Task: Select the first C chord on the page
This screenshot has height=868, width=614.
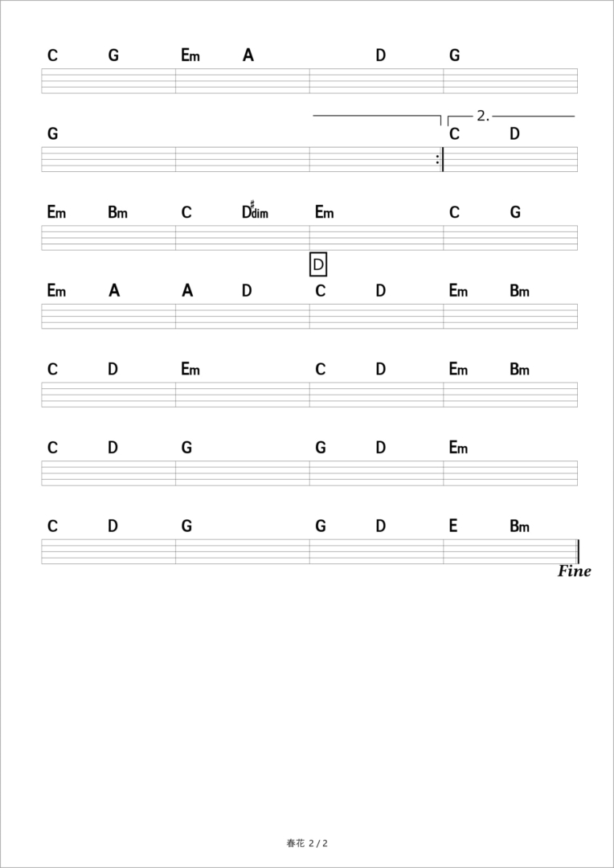Action: pyautogui.click(x=52, y=55)
